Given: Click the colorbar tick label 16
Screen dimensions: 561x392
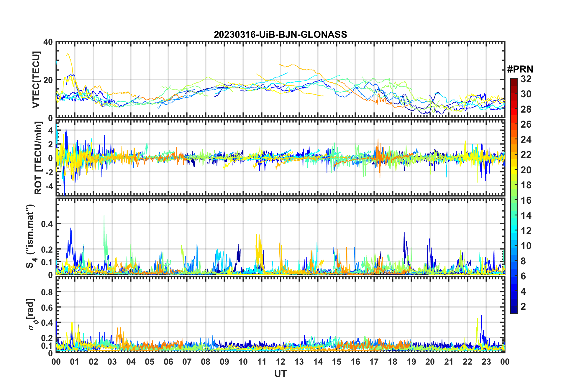Looking at the screenshot, I should [526, 200].
